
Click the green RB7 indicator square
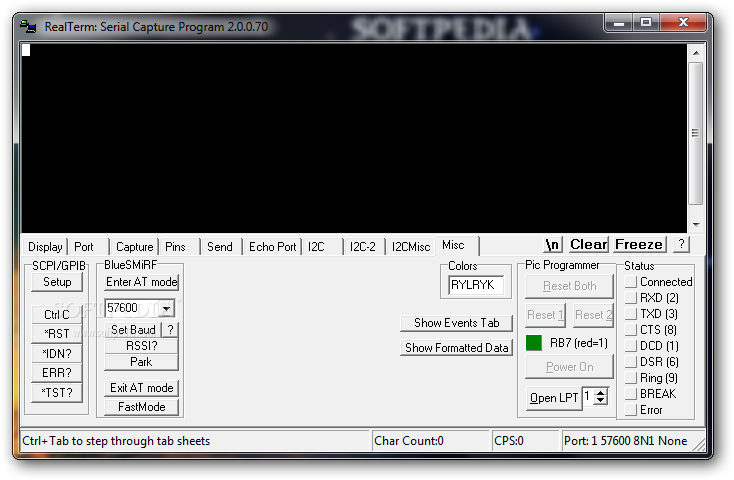pyautogui.click(x=534, y=343)
